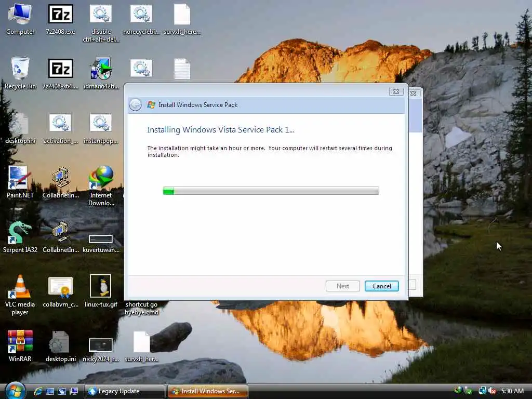Click the 5:30 AM taskbar clock
The width and height of the screenshot is (532, 399).
[512, 391]
